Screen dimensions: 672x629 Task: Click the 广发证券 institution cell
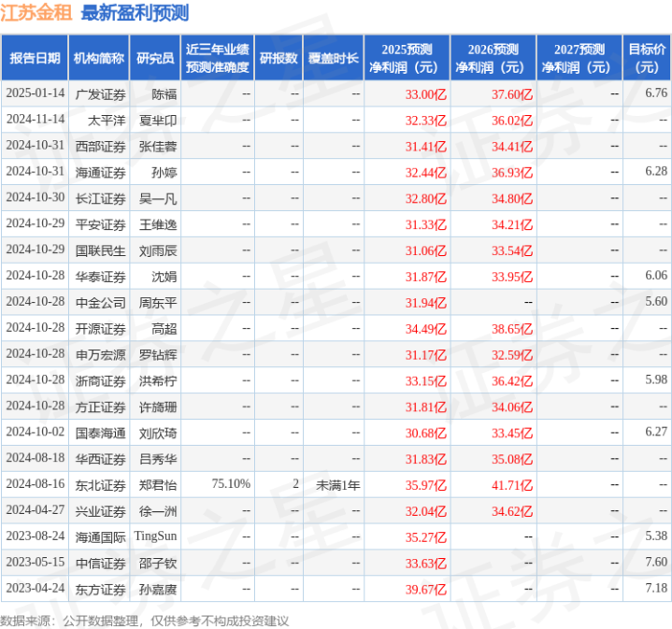tap(100, 94)
